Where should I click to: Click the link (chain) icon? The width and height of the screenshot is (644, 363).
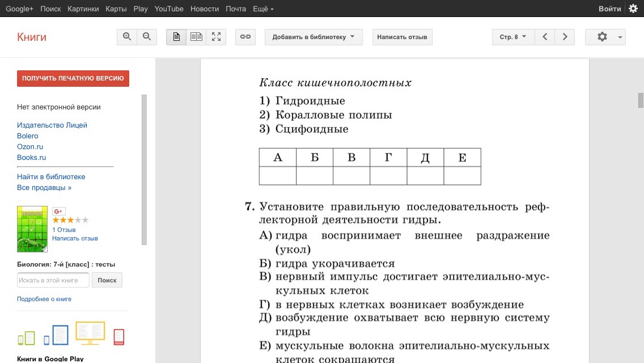click(x=245, y=37)
